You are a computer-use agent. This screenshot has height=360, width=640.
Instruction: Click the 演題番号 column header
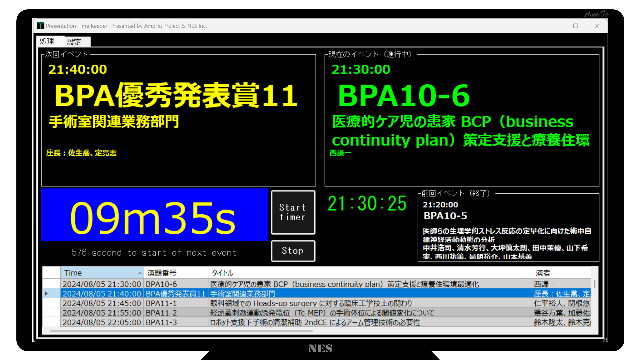[176, 273]
